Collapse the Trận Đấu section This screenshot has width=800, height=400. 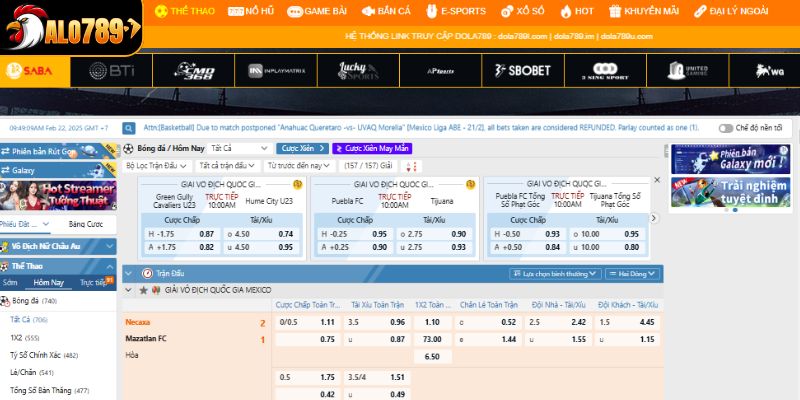[129, 273]
